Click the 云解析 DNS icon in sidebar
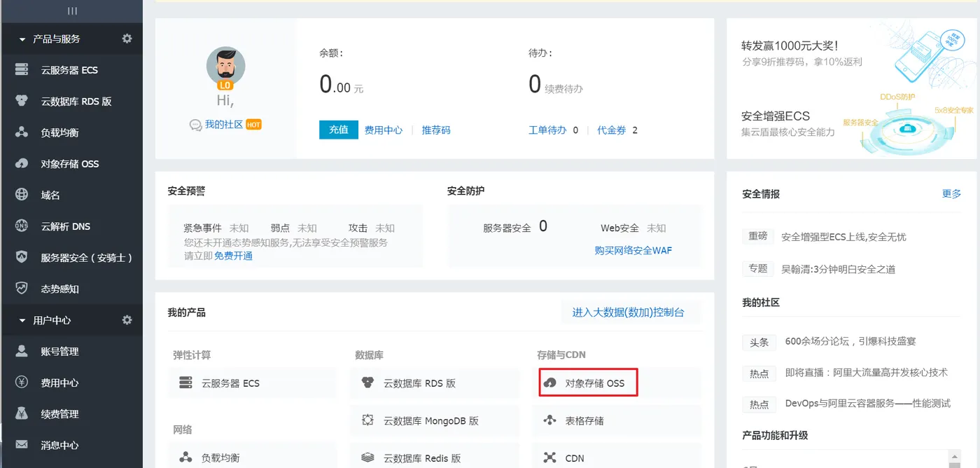The image size is (980, 468). click(22, 226)
